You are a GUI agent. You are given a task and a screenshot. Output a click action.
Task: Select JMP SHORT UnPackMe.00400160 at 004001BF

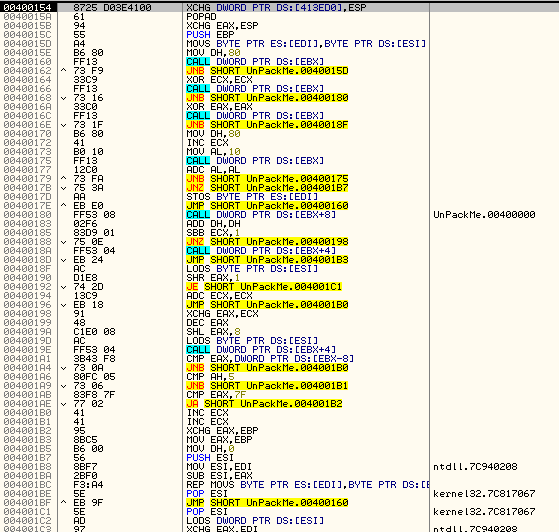point(267,503)
